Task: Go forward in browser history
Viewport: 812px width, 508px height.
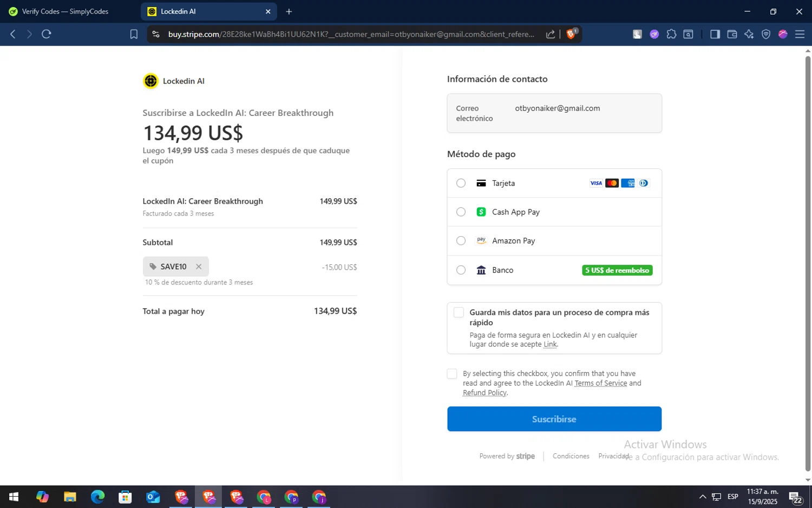Action: (x=30, y=34)
